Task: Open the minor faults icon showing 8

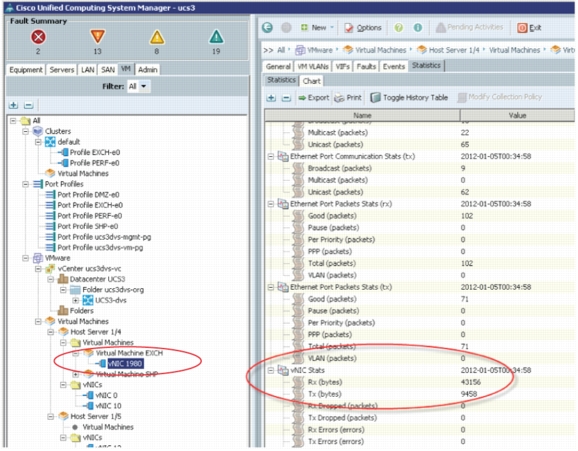Action: point(157,37)
